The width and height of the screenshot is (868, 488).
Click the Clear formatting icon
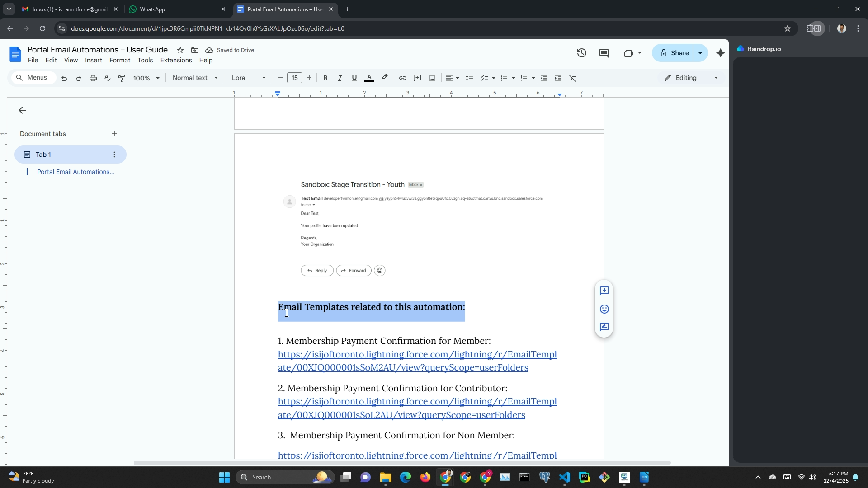[x=573, y=78]
